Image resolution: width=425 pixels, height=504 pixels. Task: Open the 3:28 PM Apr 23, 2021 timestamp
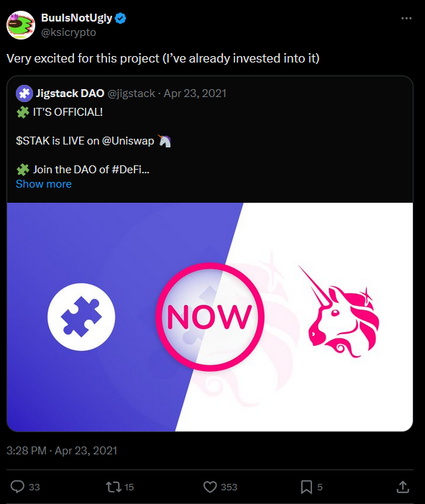(62, 451)
